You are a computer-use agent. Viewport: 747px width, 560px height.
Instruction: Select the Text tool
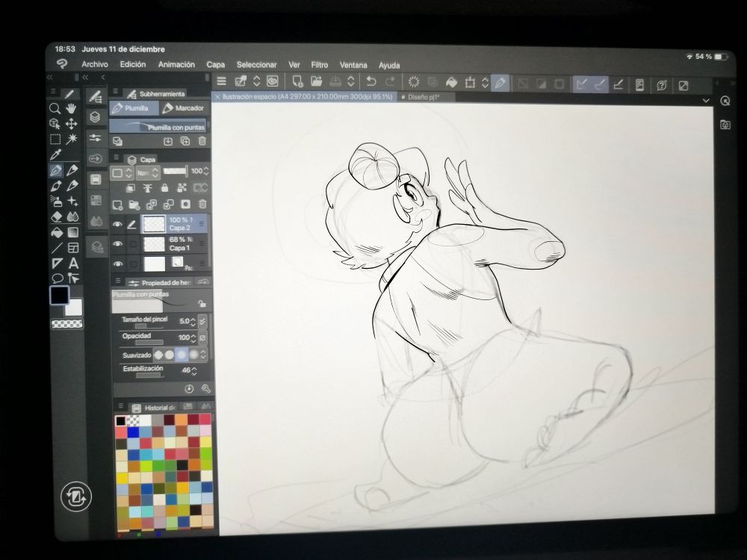(72, 263)
